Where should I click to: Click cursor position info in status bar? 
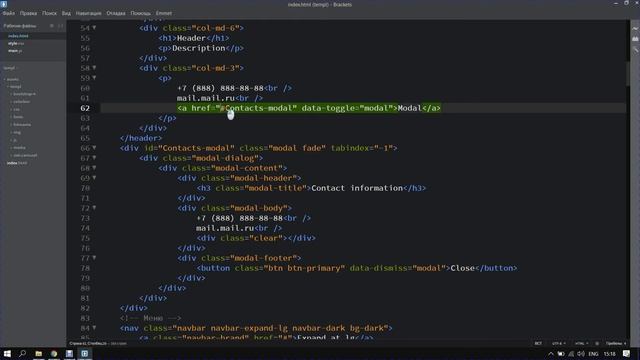(x=88, y=343)
